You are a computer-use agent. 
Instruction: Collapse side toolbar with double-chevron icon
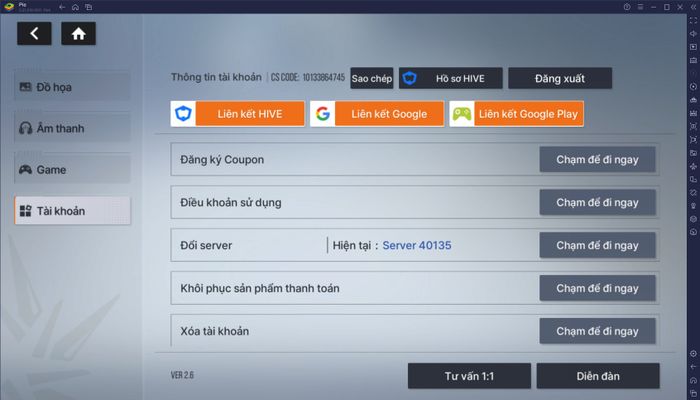tap(693, 7)
